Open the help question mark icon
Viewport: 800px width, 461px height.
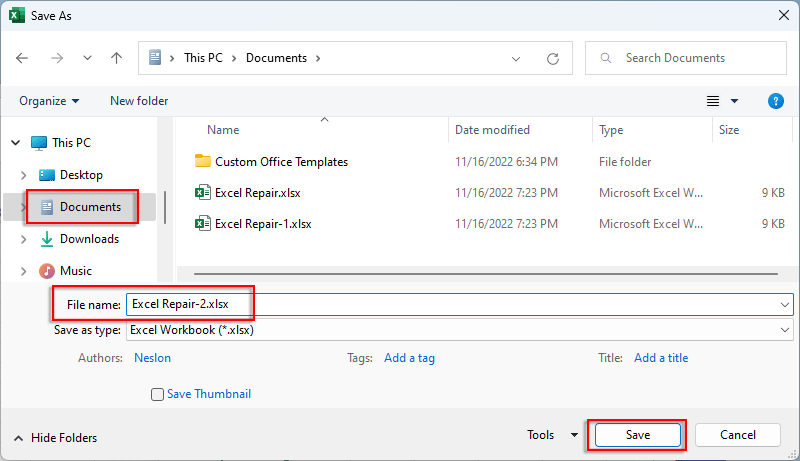pyautogui.click(x=775, y=101)
